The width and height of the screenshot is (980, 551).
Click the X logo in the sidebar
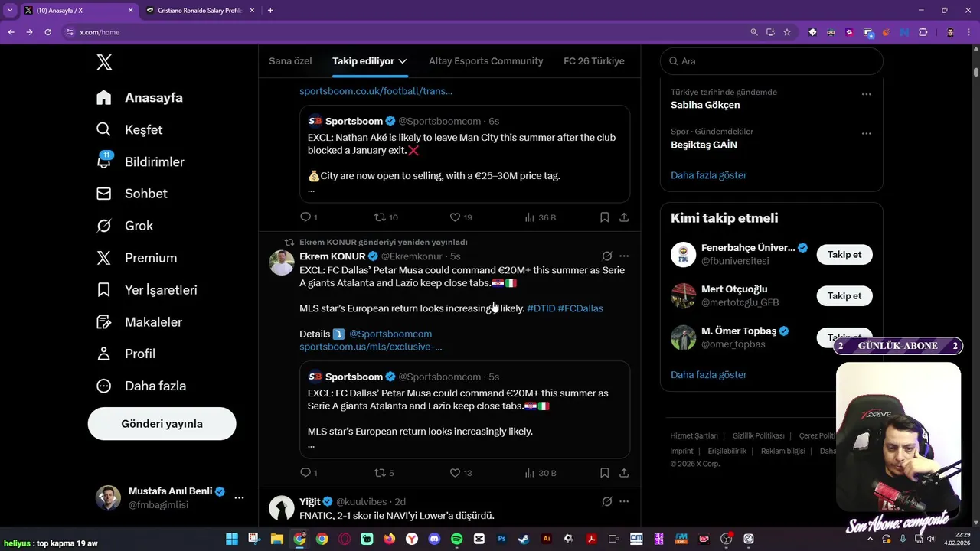(104, 62)
